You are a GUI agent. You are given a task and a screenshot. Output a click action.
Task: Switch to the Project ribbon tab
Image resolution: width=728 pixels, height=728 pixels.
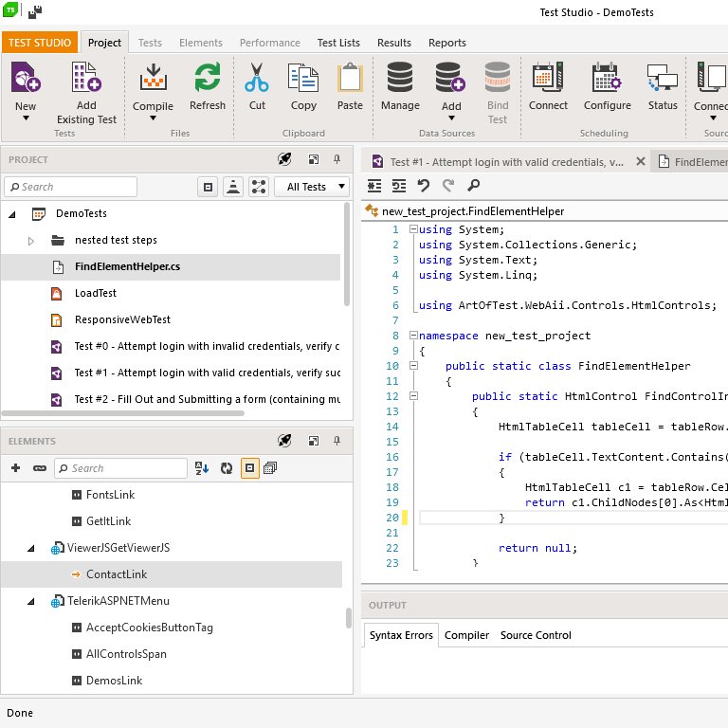click(x=104, y=43)
